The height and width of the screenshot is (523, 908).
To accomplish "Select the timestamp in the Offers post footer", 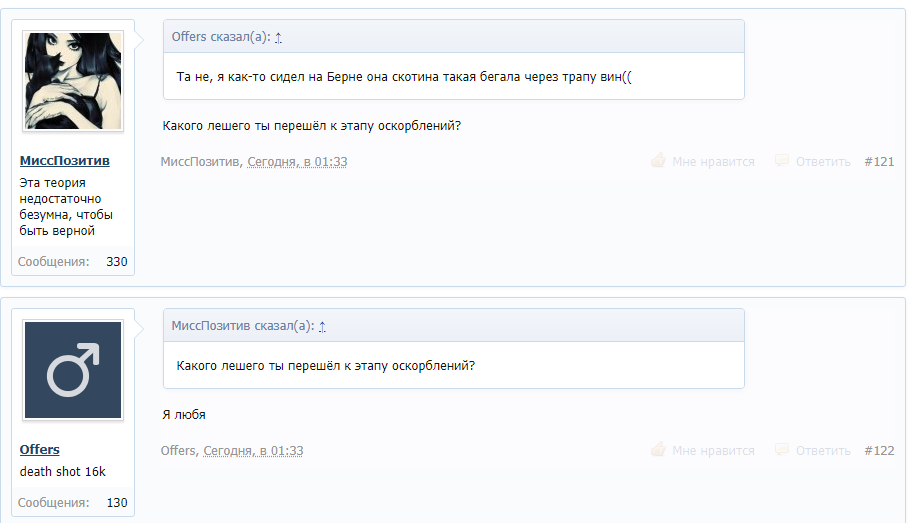I will coord(253,451).
